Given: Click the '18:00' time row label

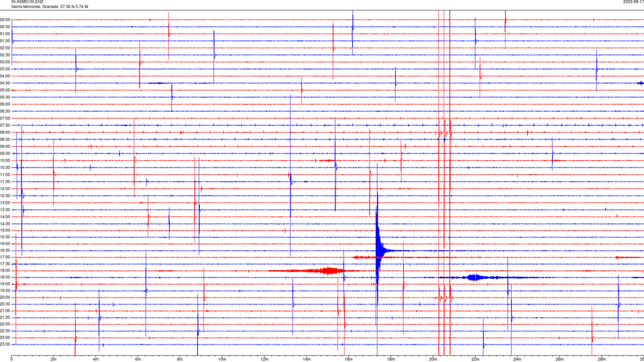Looking at the screenshot, I should click(x=5, y=270).
